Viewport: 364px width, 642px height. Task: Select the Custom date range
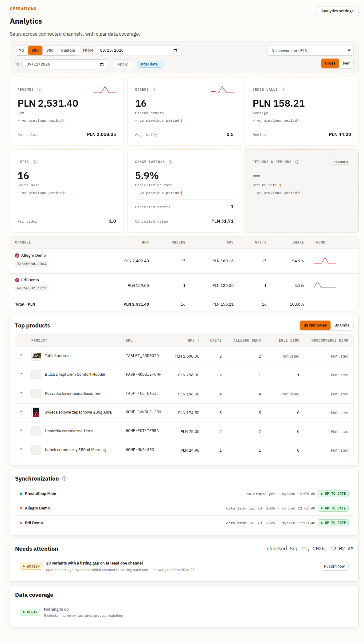click(x=68, y=50)
